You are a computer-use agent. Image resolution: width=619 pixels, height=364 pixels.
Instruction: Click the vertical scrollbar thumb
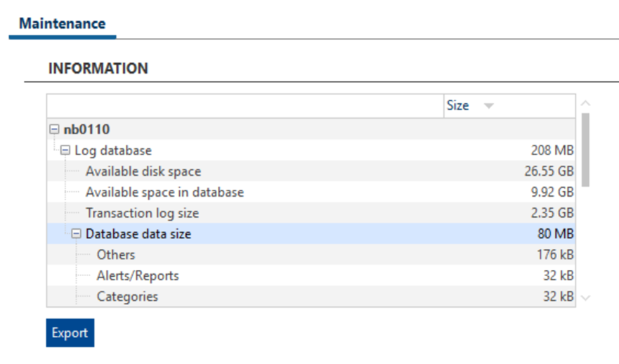pos(585,150)
